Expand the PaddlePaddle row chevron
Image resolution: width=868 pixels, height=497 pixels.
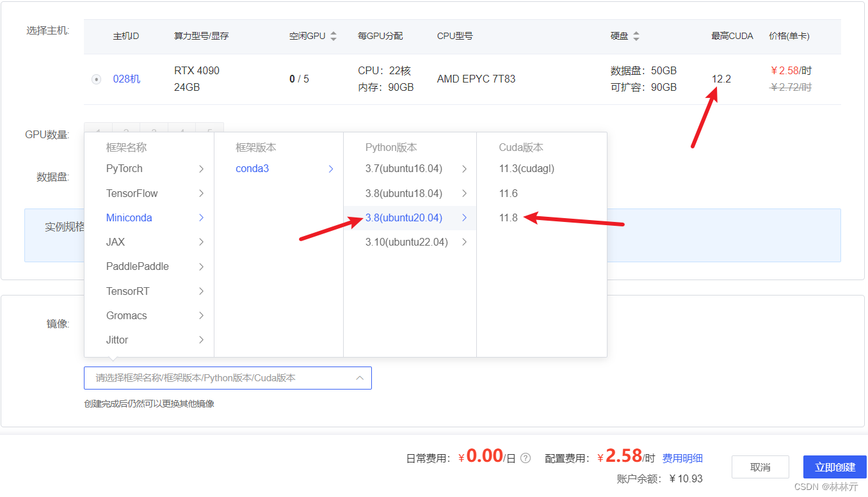pos(201,266)
